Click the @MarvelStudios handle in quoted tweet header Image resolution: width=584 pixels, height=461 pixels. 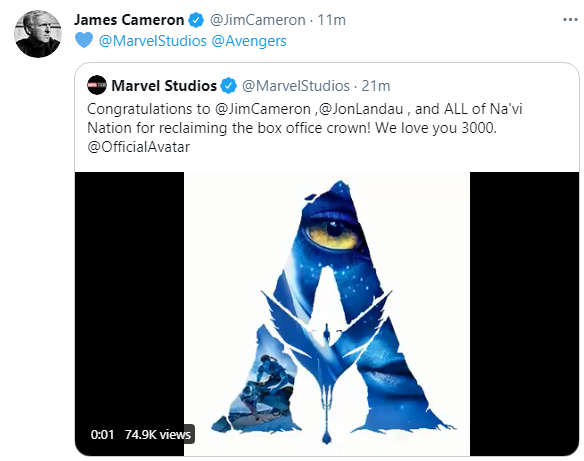(x=296, y=86)
